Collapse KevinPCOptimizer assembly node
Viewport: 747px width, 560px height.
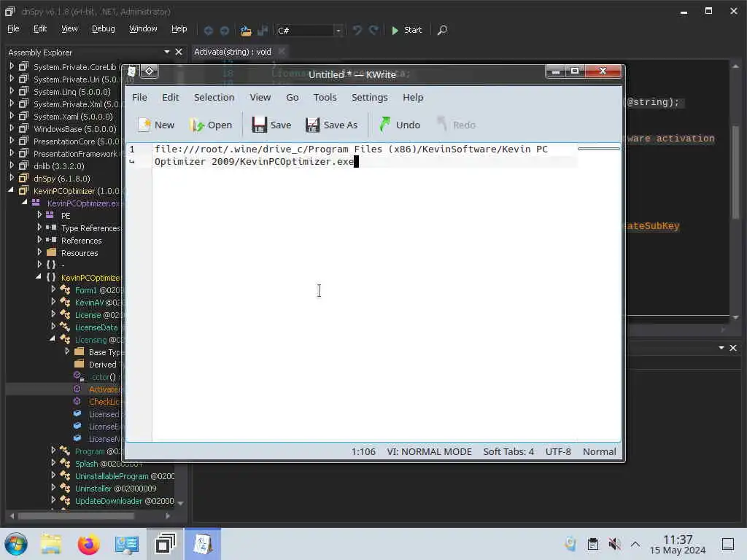[x=12, y=190]
